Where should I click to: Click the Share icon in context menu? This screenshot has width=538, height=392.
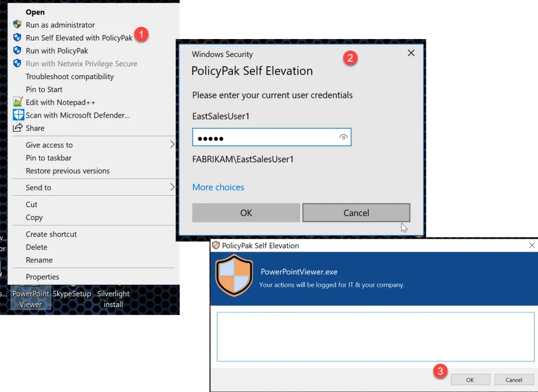point(17,128)
